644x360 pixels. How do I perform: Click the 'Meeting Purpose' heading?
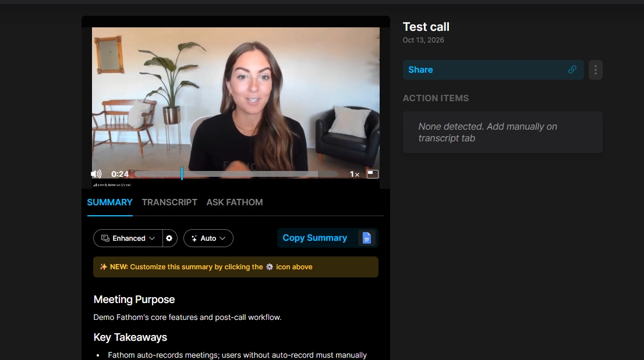(135, 300)
